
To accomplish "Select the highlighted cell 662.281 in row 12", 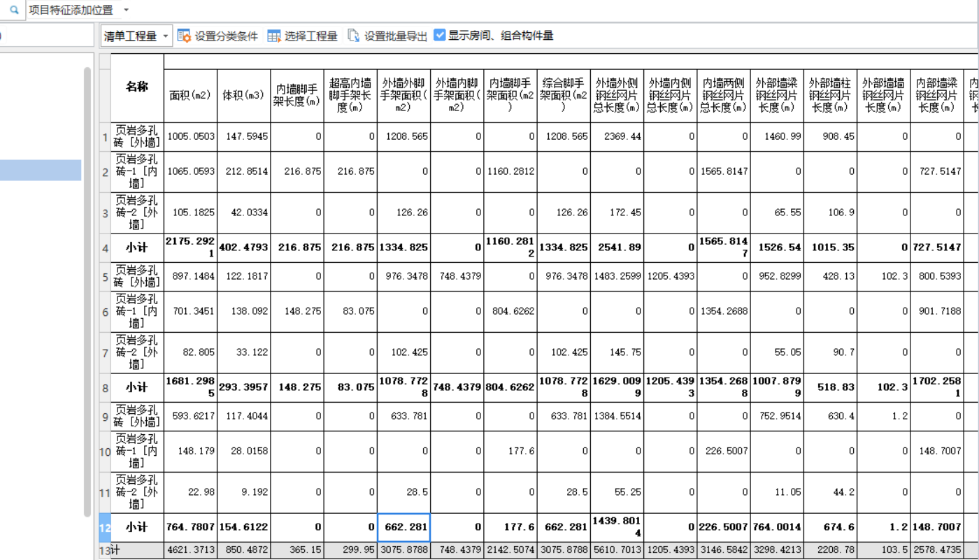I will (x=403, y=527).
